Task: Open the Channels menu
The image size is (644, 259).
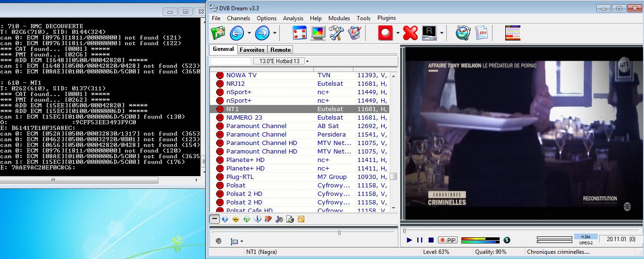Action: click(238, 18)
